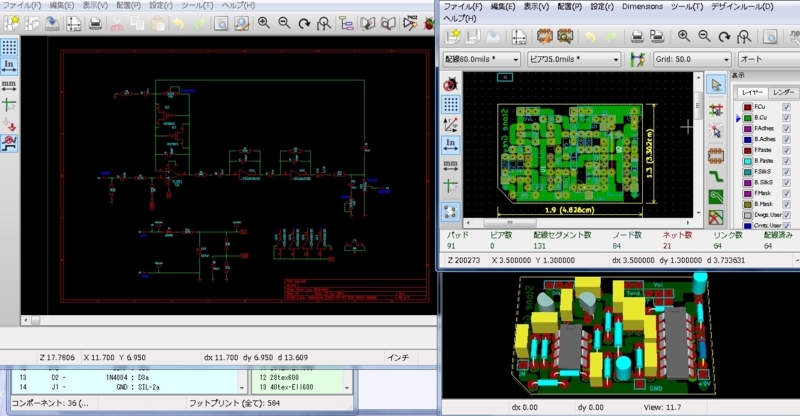Image resolution: width=800 pixels, height=416 pixels.
Task: Toggle grid display in Eeschema left toolbar
Action: [9, 47]
